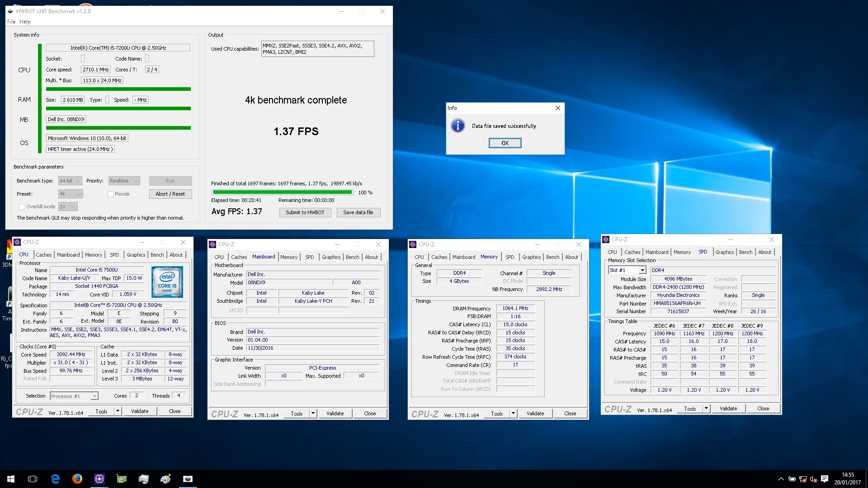Open the Action Center notifications
Screen dimensions: 868x488
[825, 479]
